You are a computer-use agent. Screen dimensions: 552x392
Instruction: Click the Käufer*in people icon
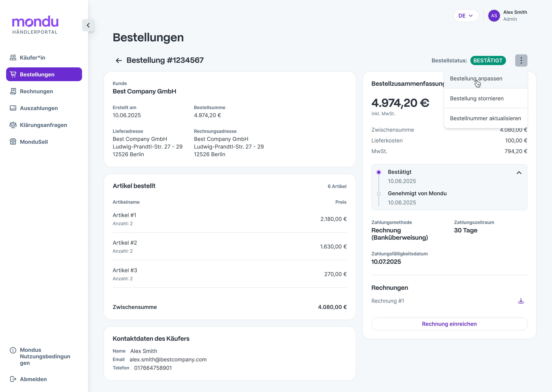point(13,57)
